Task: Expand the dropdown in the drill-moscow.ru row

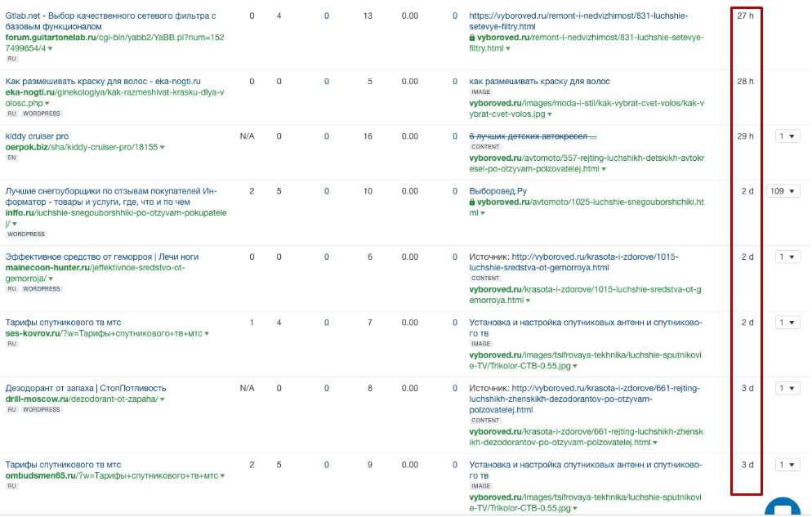Action: pyautogui.click(x=787, y=388)
